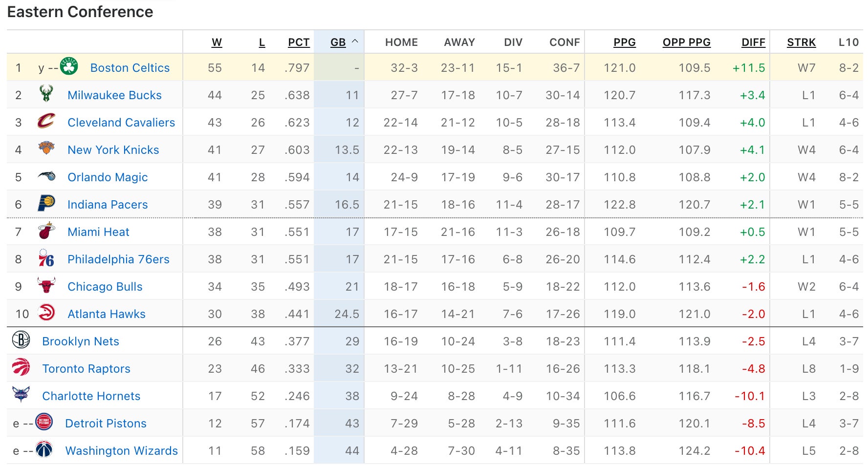Screen dimensions: 868x466
Task: Click the Philadelphia 76ers logo
Action: (46, 258)
